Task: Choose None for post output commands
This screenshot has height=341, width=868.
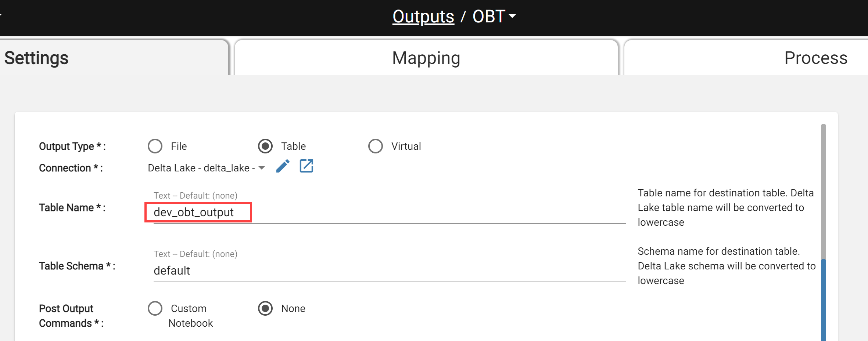Action: [x=265, y=308]
